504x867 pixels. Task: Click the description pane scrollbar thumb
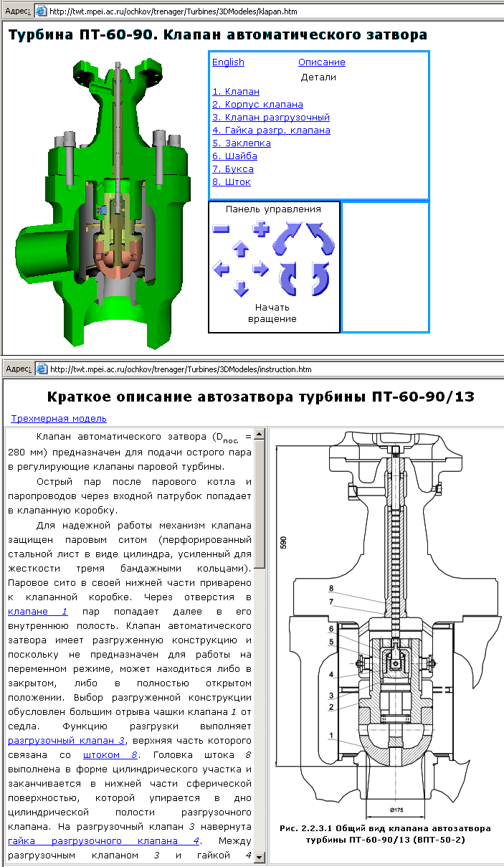point(260,504)
